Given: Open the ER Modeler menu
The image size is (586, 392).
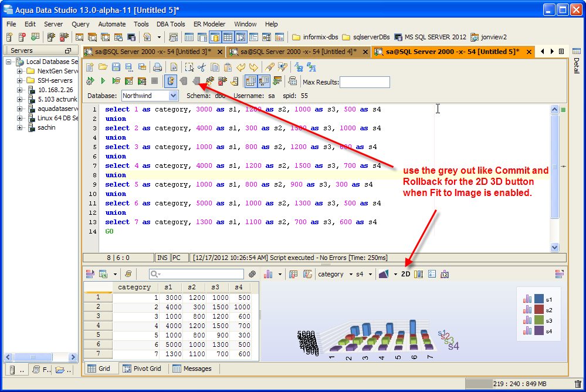Looking at the screenshot, I should (209, 24).
